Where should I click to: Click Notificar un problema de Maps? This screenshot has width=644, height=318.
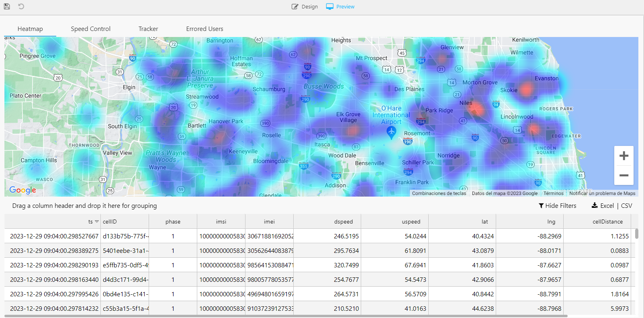coord(602,193)
